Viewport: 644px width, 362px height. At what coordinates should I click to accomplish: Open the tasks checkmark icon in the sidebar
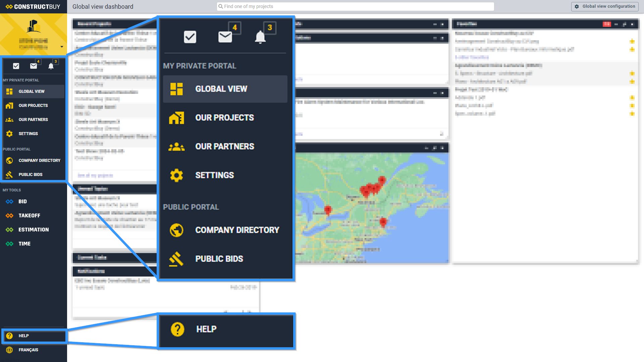(x=16, y=66)
